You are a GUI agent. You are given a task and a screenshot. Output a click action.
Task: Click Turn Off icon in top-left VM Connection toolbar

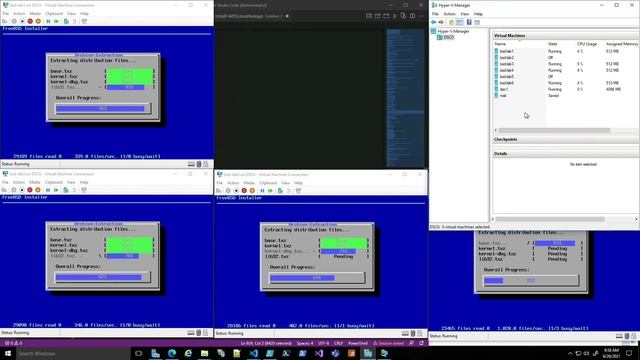22,21
